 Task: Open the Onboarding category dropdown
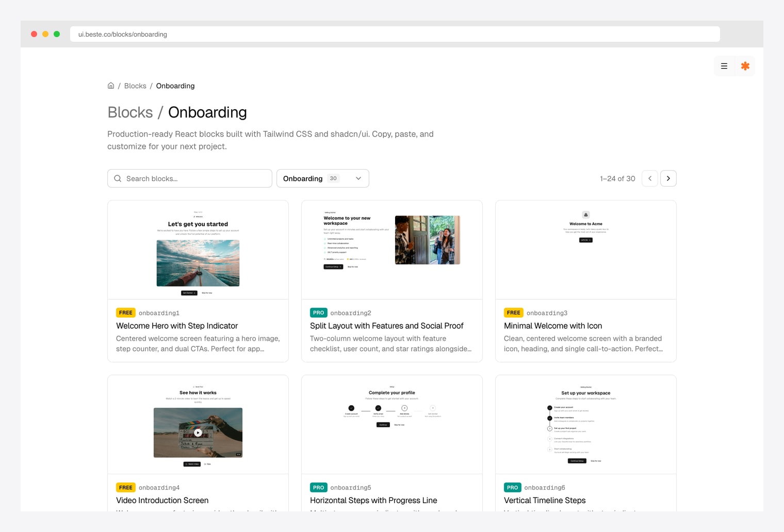click(323, 178)
